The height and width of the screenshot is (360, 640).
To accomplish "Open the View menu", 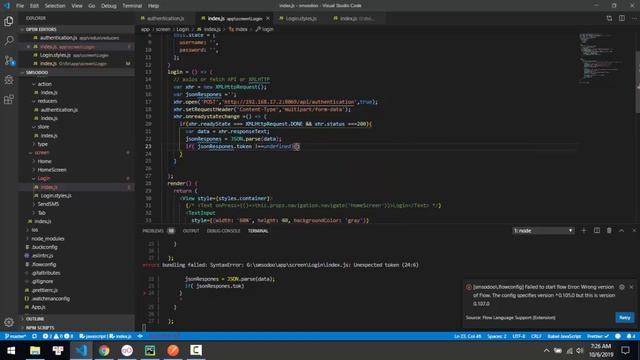I will [77, 6].
